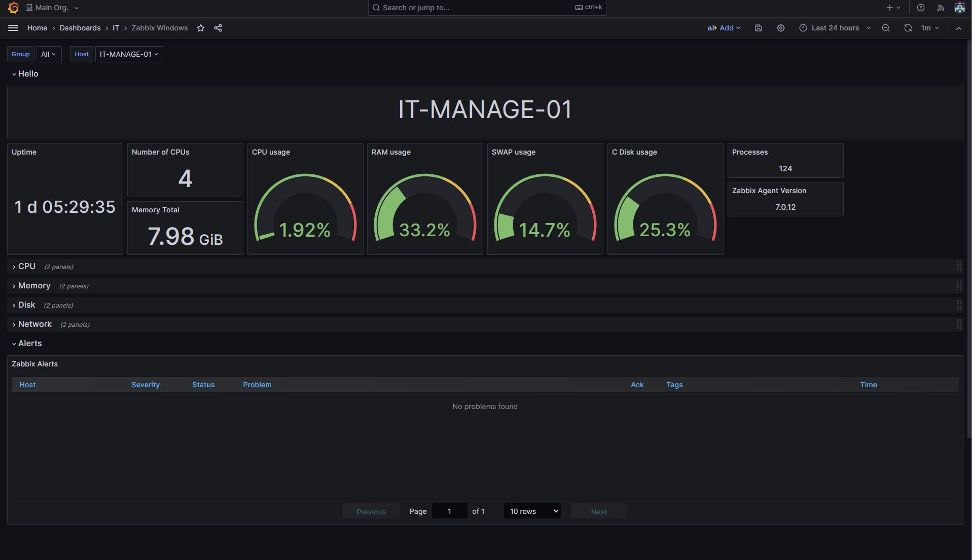
Task: Expand the Memory row
Action: 31,286
